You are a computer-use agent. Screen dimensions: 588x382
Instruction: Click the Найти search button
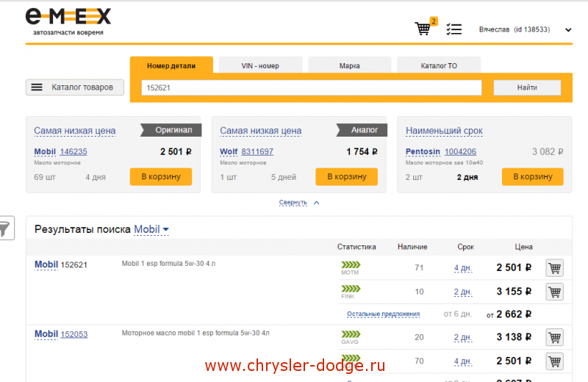tap(527, 87)
